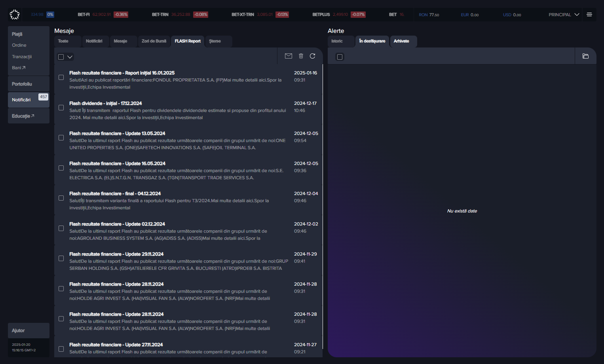Open Flash dividende - inițial - 17.12.2024 message
The image size is (604, 364).
(188, 110)
